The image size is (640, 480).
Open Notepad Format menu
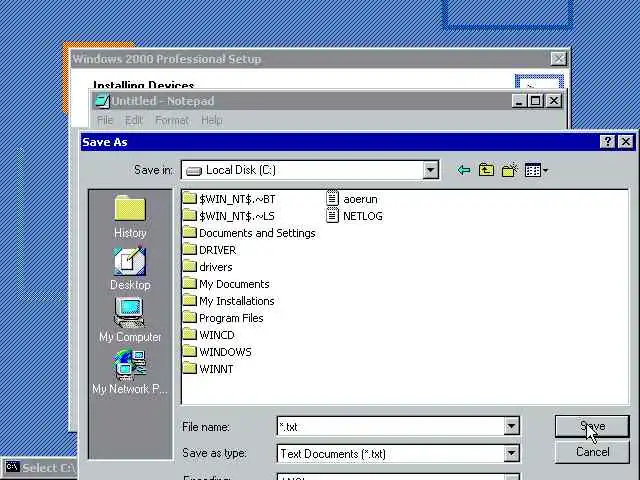[172, 120]
